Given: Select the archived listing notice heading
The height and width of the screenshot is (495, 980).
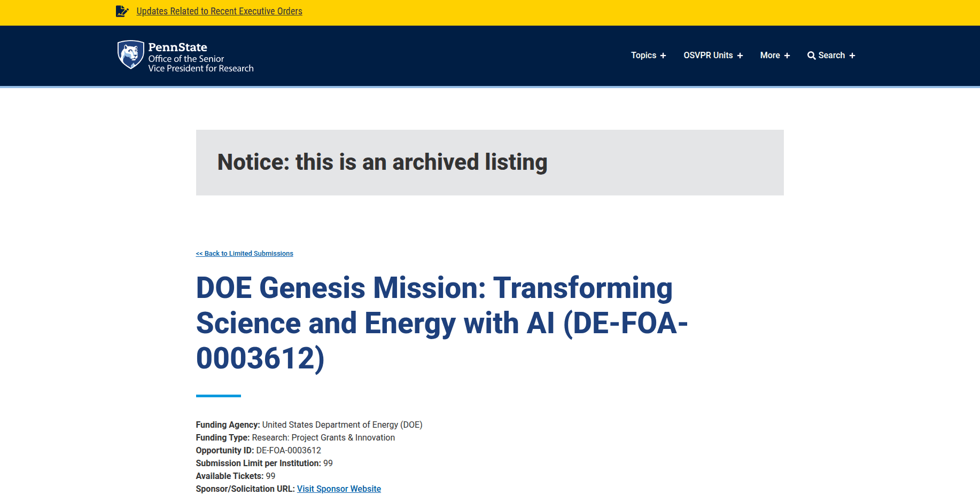Looking at the screenshot, I should pos(382,162).
